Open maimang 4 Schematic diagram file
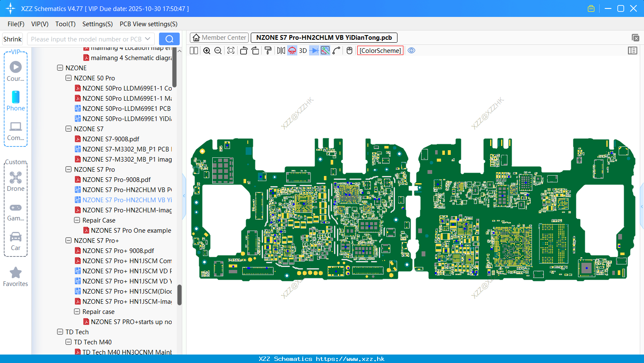This screenshot has height=363, width=644. tap(127, 58)
